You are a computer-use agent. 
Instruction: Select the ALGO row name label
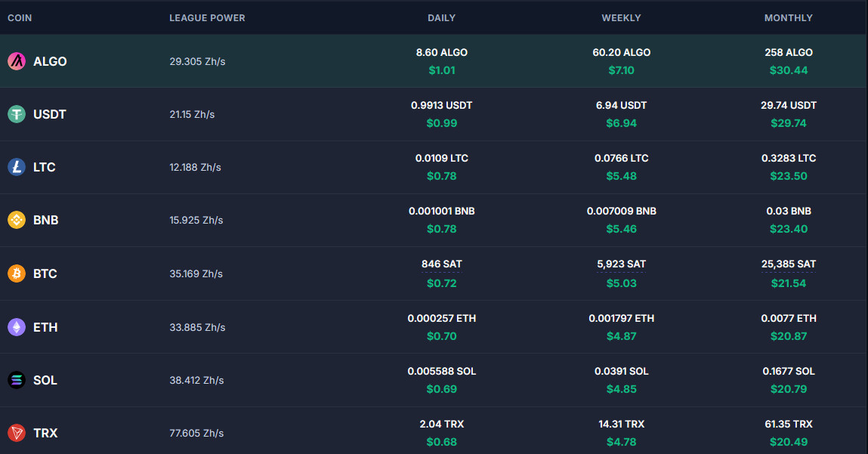pos(50,61)
